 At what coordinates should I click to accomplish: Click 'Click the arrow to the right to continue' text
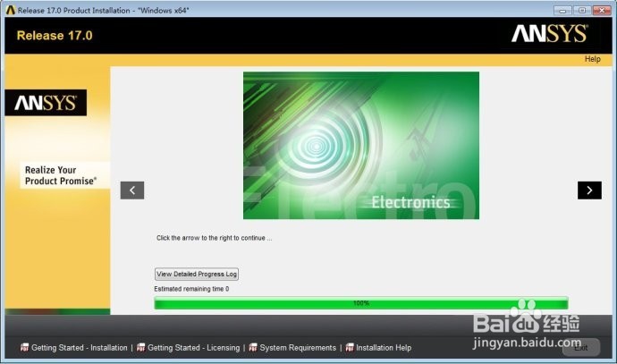click(x=214, y=238)
